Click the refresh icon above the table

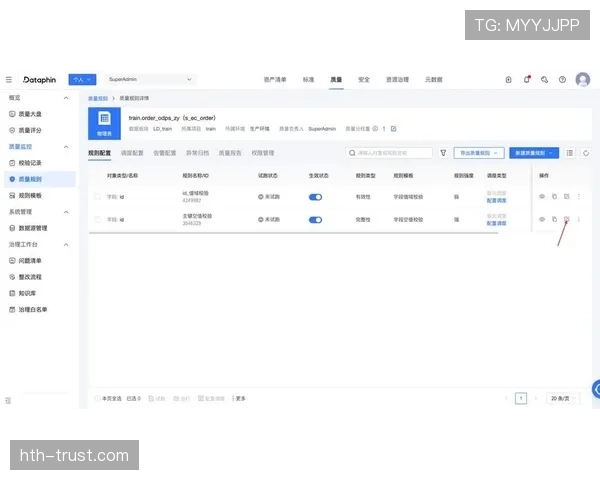point(586,153)
